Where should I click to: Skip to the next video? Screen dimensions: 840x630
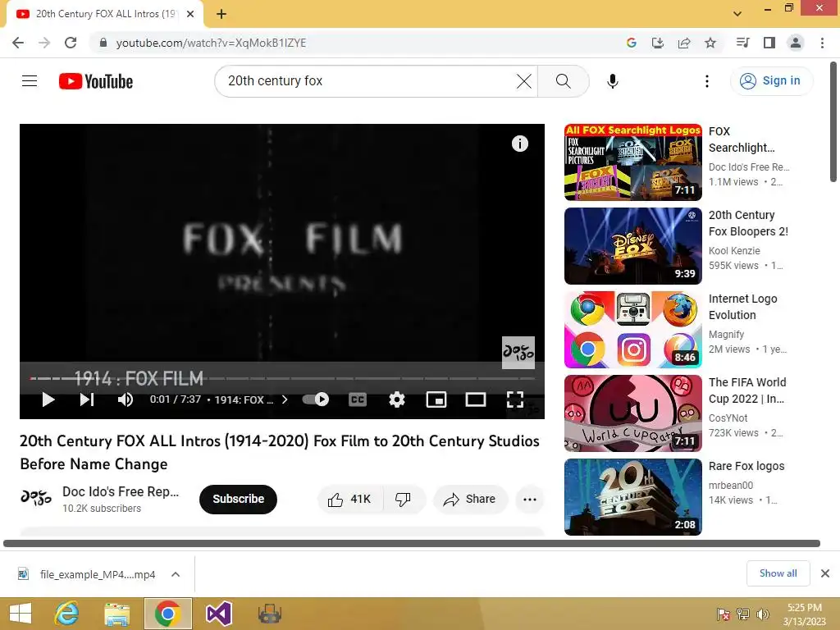tap(87, 399)
